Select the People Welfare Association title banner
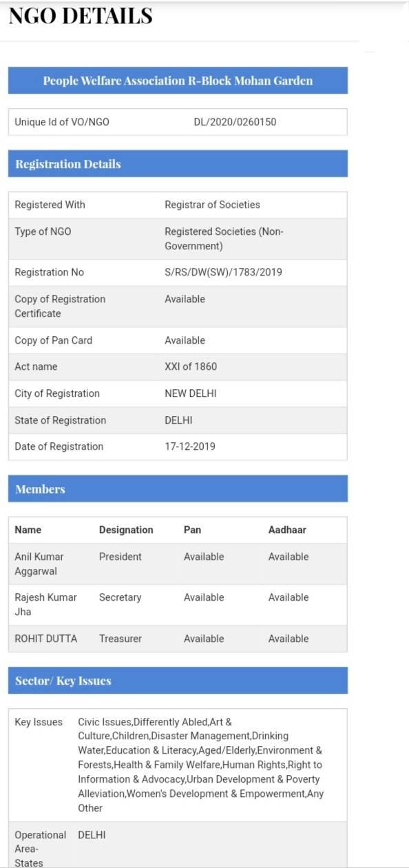Viewport: 409px width, 868px height. (178, 81)
